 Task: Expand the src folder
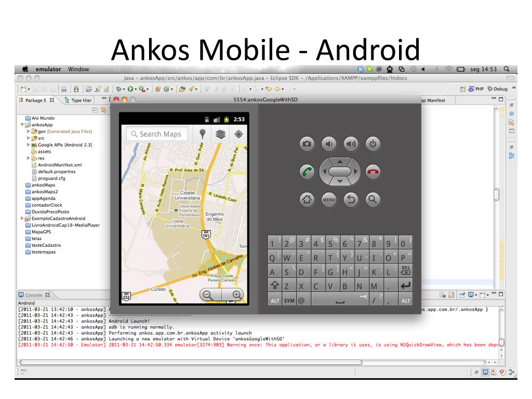point(28,138)
